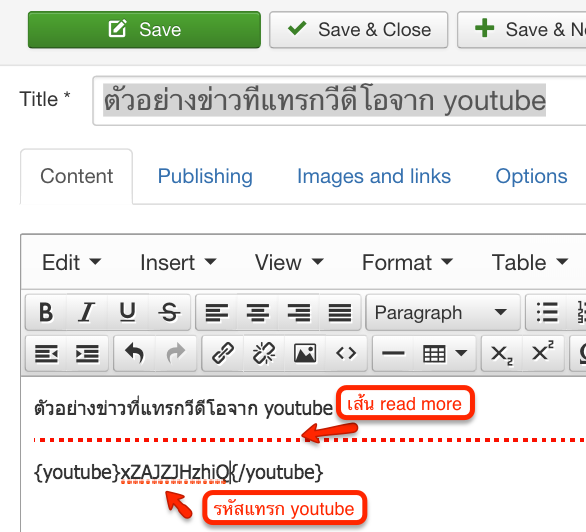Image resolution: width=586 pixels, height=532 pixels.
Task: Click the {youtube} code line in editor
Action: [178, 473]
